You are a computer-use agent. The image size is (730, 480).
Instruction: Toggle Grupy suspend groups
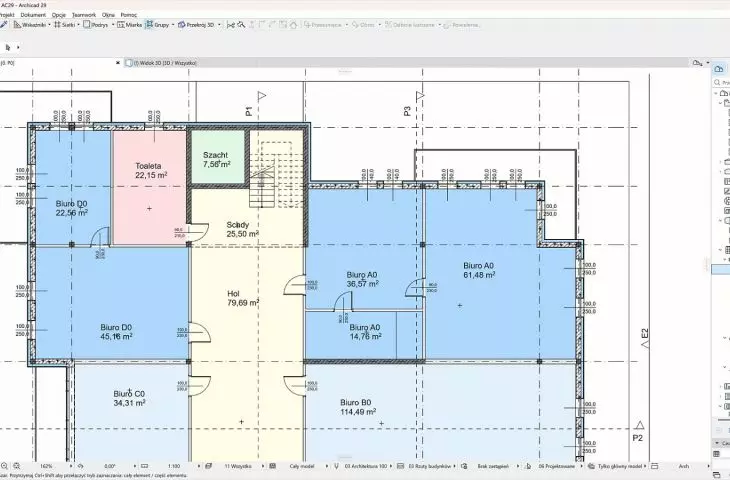coord(157,25)
